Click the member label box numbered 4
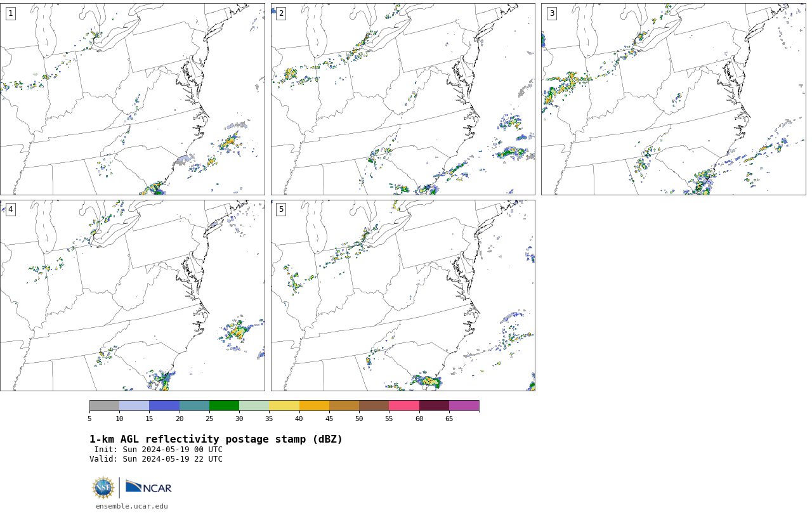The width and height of the screenshot is (812, 513). pos(10,209)
